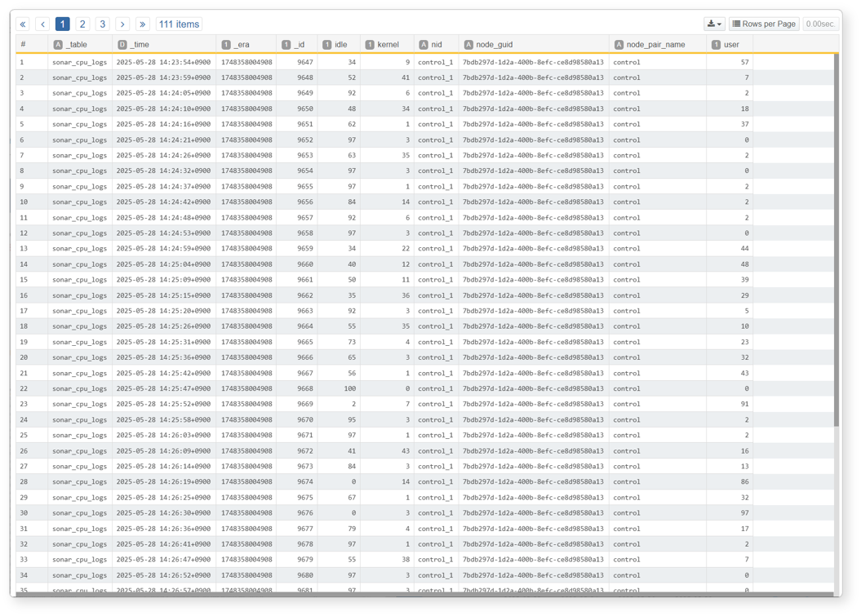
Task: Click the numeric type icon beside user header
Action: click(x=716, y=45)
